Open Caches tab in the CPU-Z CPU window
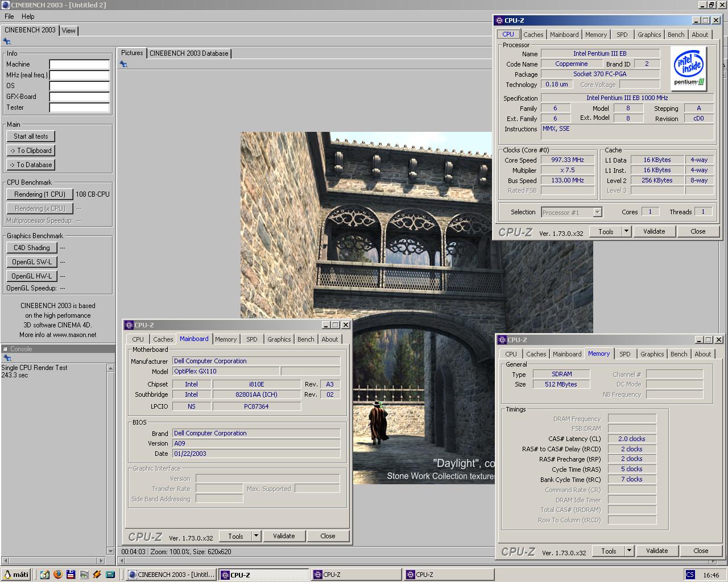The image size is (728, 582). [x=533, y=35]
